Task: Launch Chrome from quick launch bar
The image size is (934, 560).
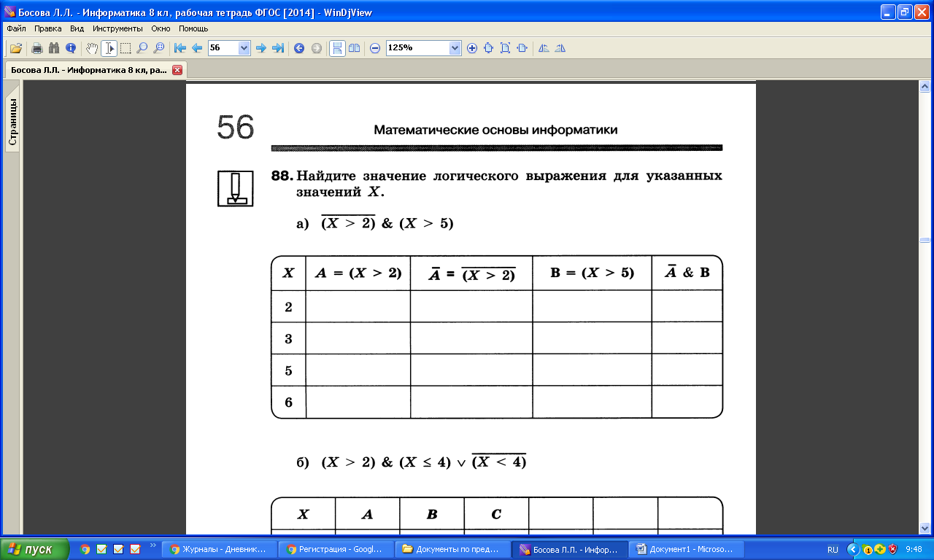Action: [x=85, y=549]
